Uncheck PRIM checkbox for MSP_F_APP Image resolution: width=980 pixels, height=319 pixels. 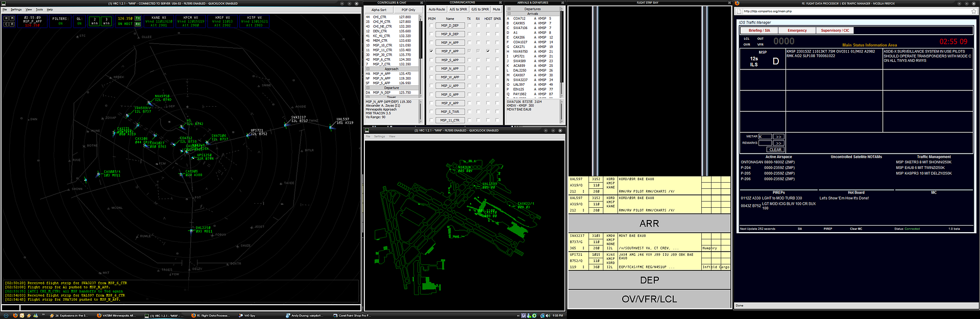tap(431, 51)
